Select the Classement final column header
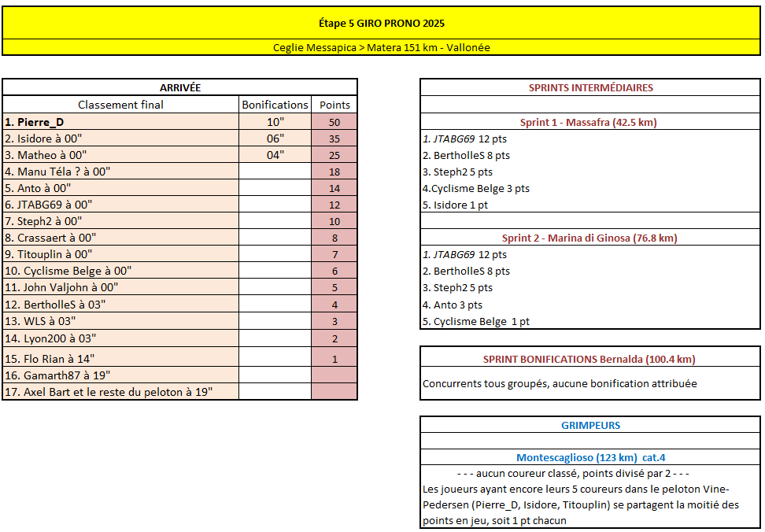Viewport: 765px width, 532px height. tap(121, 105)
